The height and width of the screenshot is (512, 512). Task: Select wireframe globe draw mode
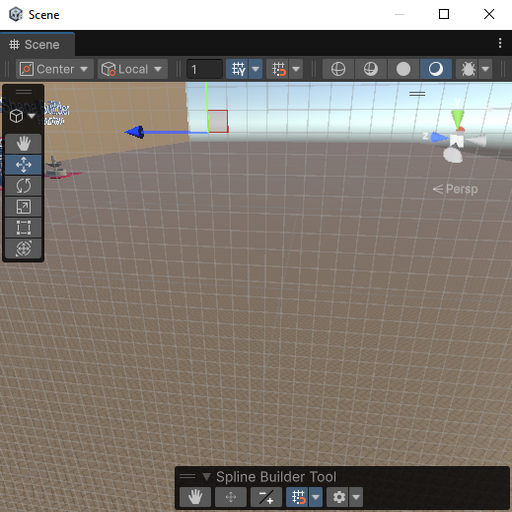(x=338, y=69)
